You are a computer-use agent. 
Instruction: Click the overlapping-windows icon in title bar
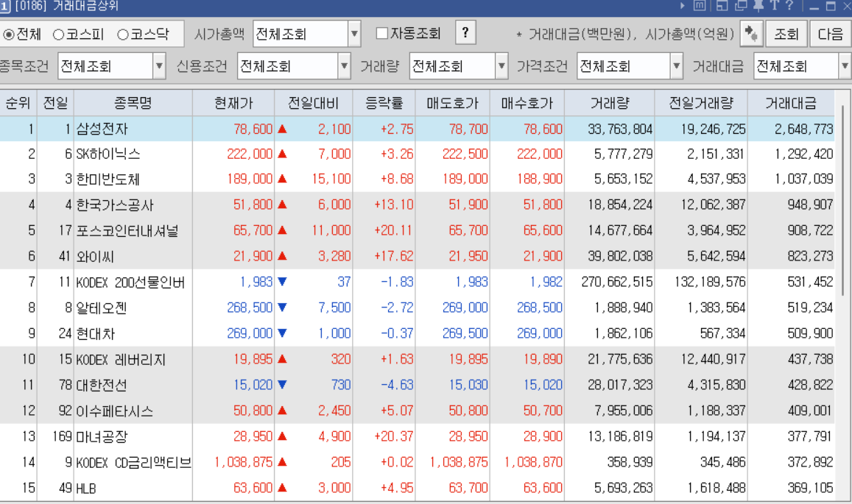[x=741, y=6]
